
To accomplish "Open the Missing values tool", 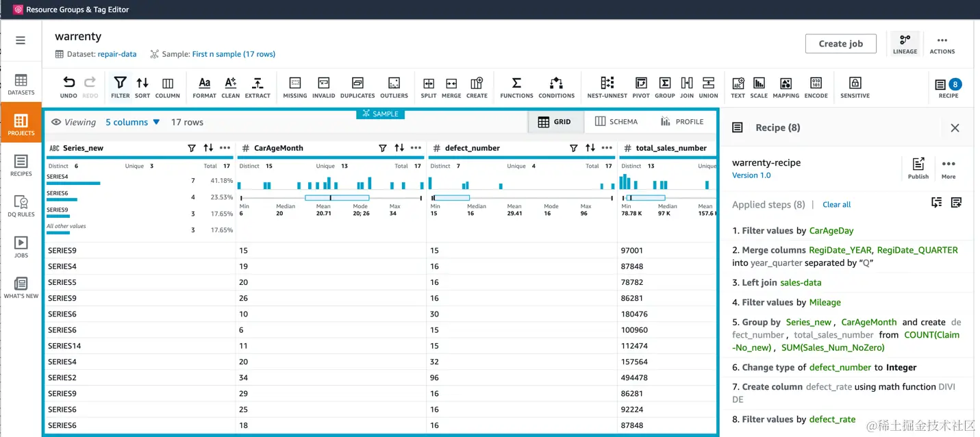I will [295, 87].
